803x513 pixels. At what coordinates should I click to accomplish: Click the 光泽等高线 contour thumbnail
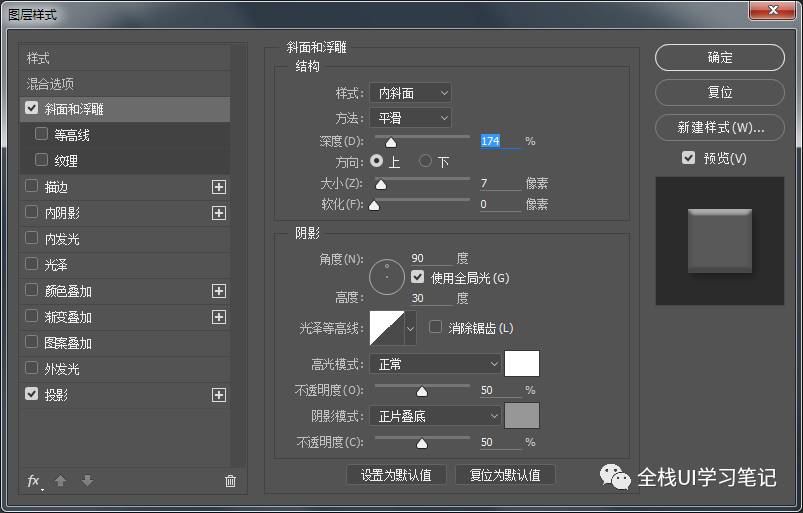pos(387,328)
